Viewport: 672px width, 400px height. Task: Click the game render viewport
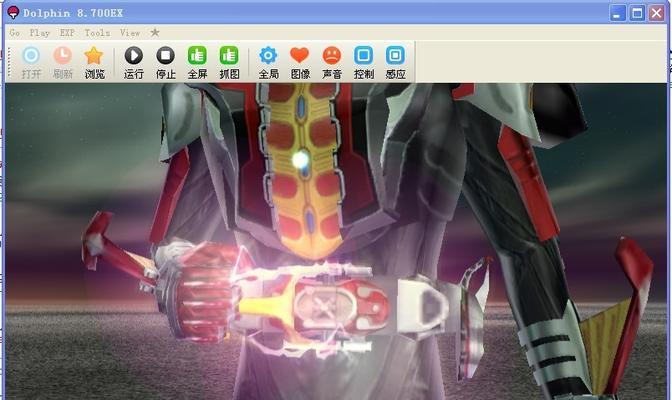coord(336,241)
